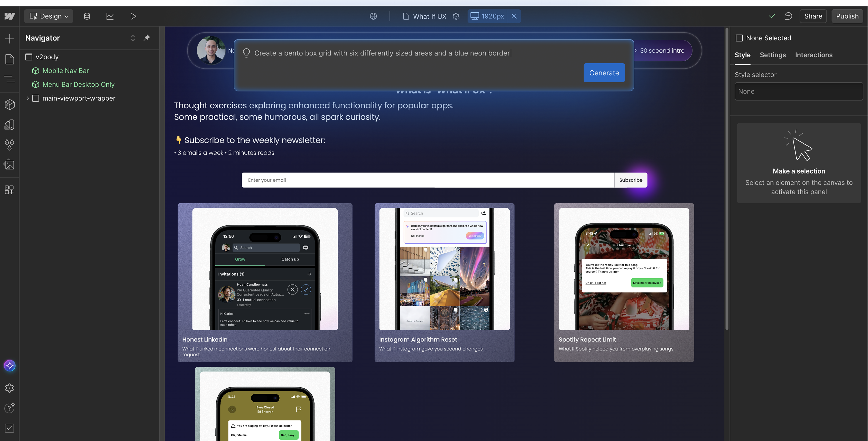Expand the main-viewport-wrapper tree node
Viewport: 868px width, 441px height.
pos(28,98)
